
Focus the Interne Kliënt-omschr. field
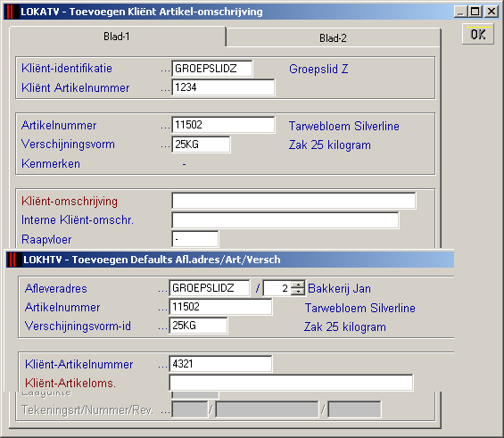click(285, 220)
